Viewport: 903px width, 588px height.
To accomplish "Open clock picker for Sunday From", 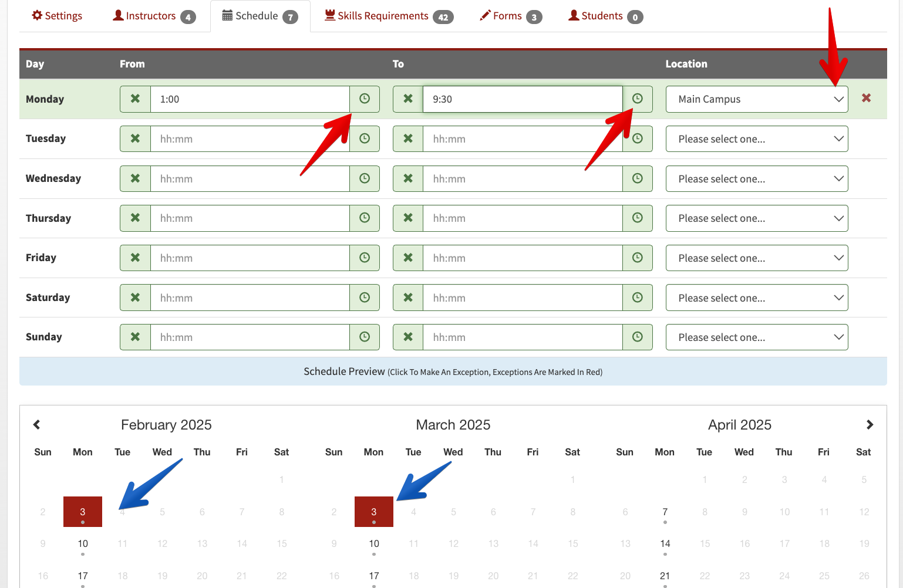I will click(365, 337).
